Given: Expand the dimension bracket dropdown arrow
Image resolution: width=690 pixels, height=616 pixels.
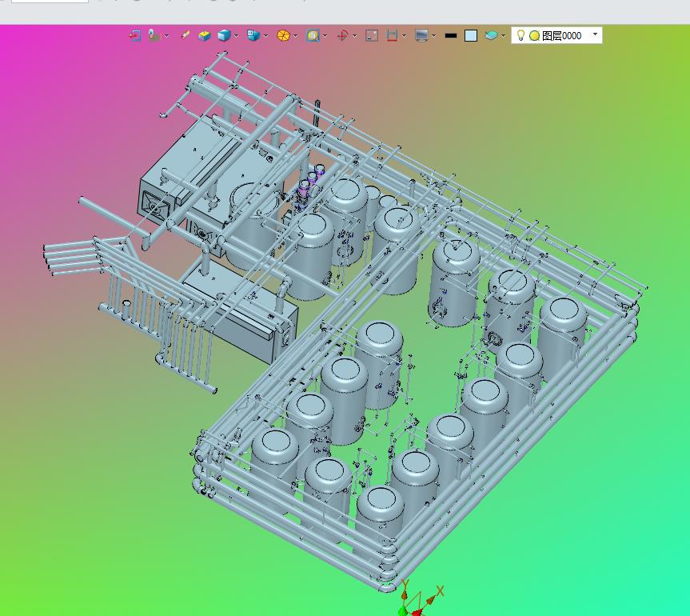Looking at the screenshot, I should coord(404,36).
